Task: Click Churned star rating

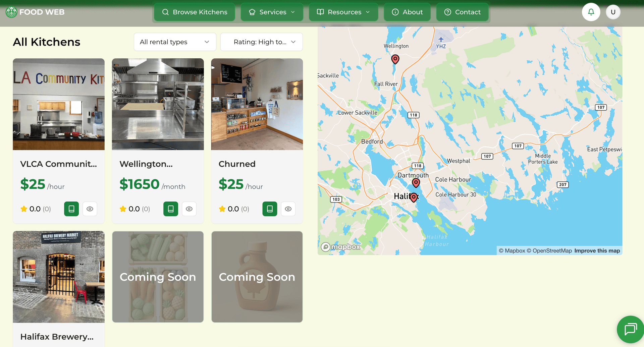Action: pyautogui.click(x=234, y=209)
